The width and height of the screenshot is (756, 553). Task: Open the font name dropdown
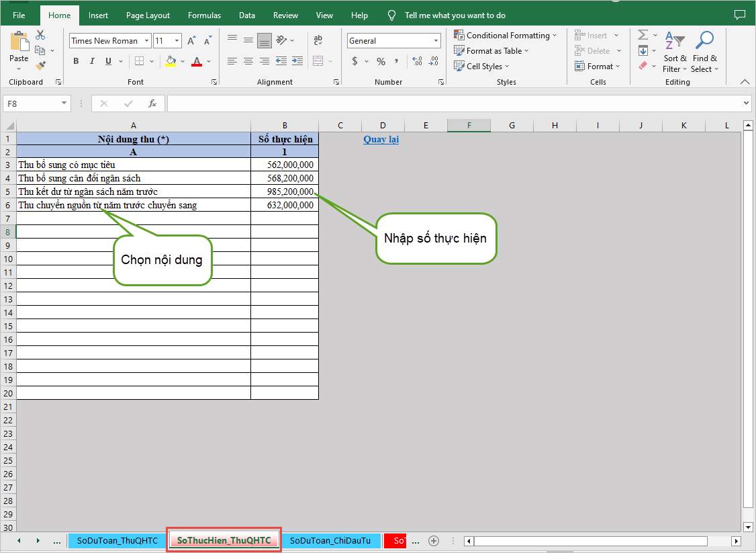pyautogui.click(x=146, y=41)
